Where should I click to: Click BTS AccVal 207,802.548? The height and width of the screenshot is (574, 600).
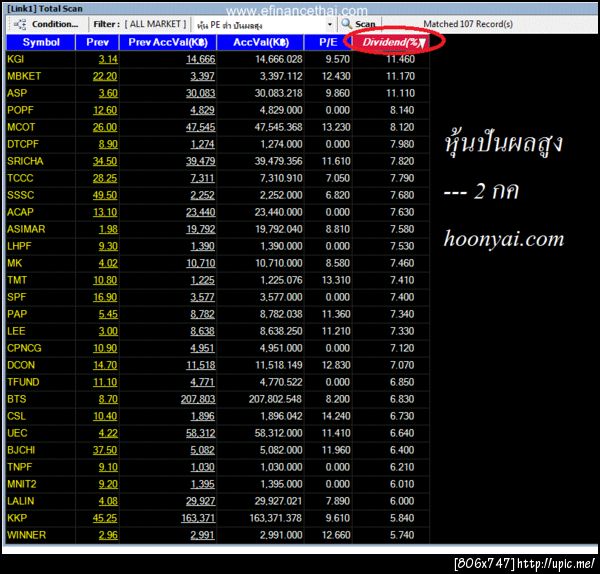pyautogui.click(x=276, y=399)
